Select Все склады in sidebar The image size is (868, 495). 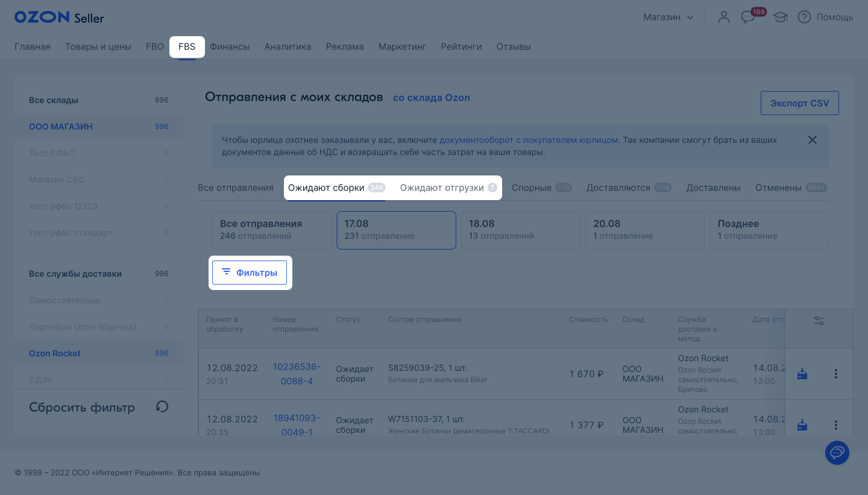tap(99, 100)
